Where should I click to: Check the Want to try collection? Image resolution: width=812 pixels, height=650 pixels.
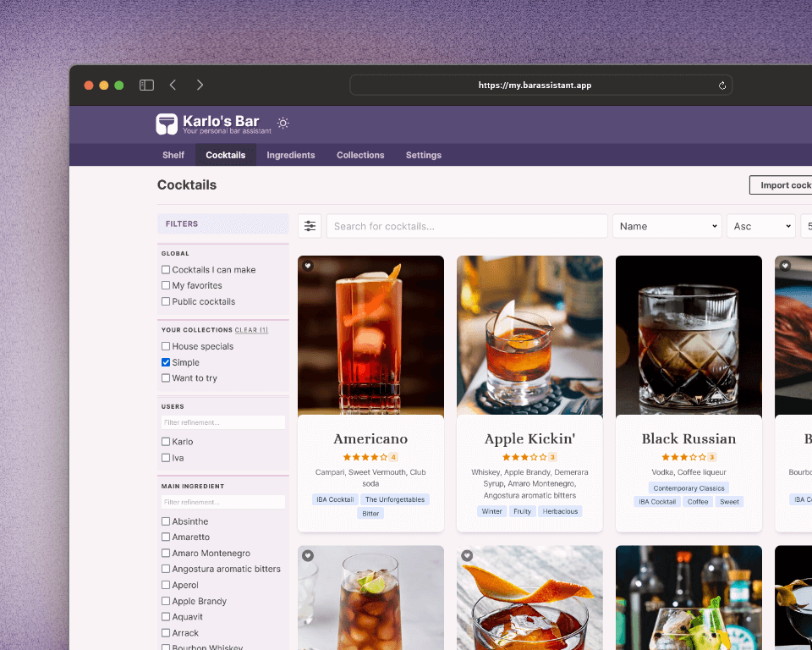coord(166,377)
